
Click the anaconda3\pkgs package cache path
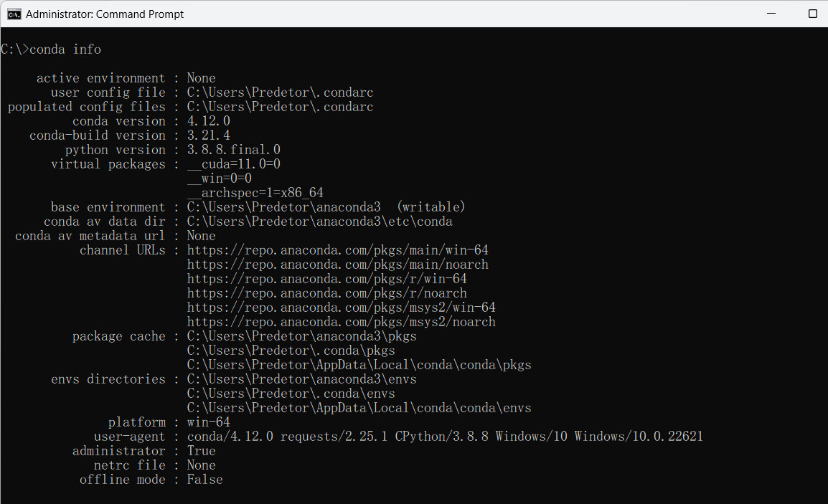click(x=301, y=336)
